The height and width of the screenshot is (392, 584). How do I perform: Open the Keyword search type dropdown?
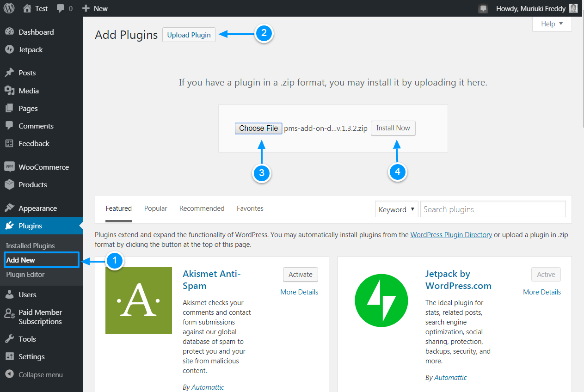397,209
